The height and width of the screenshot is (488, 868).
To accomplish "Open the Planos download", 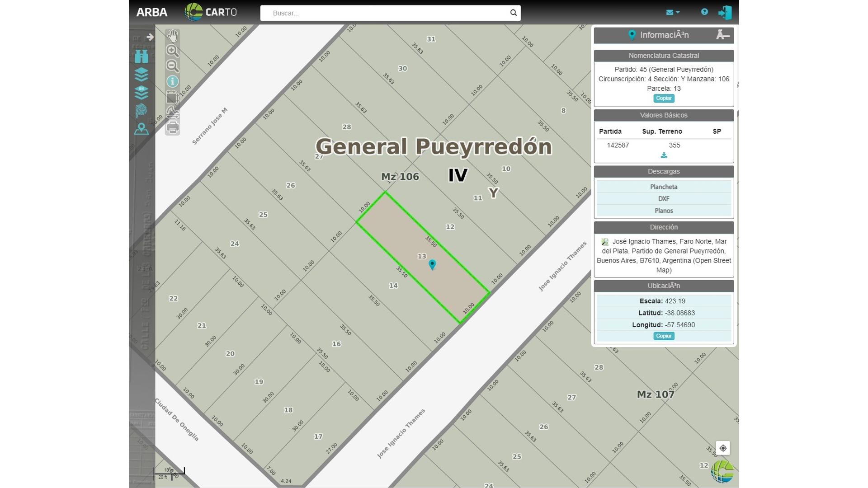I will 664,211.
